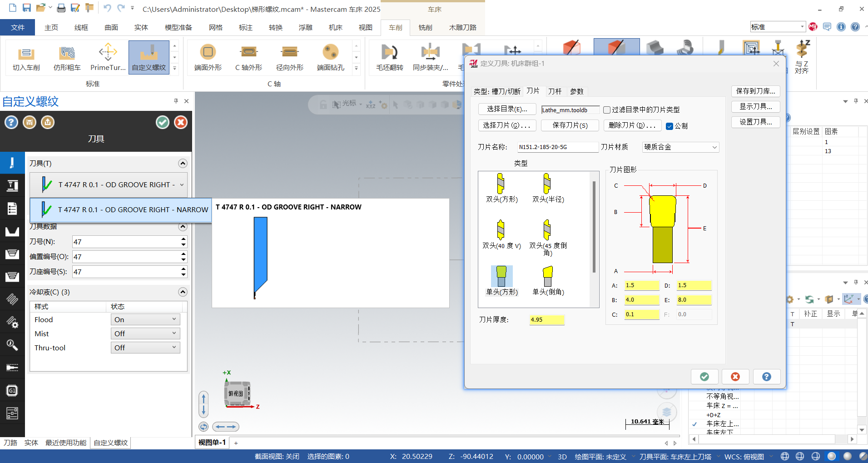Cancel the 定义刀具 dialog with red X

pos(735,377)
